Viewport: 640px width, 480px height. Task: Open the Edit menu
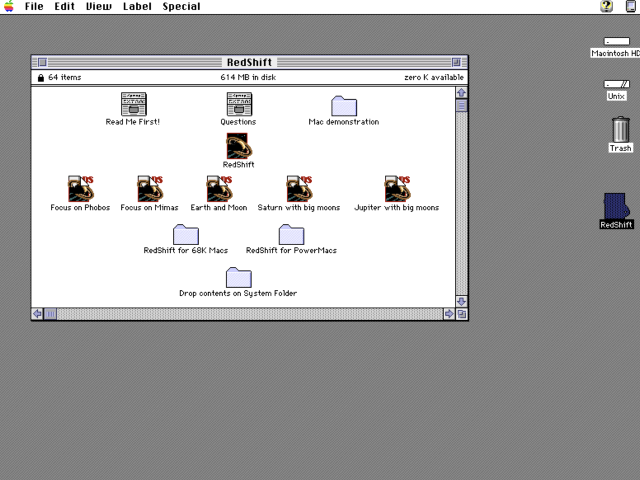click(x=64, y=7)
